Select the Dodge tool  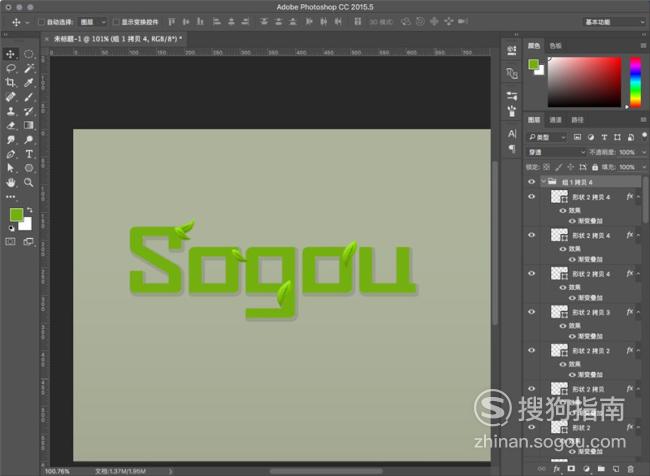(28, 140)
